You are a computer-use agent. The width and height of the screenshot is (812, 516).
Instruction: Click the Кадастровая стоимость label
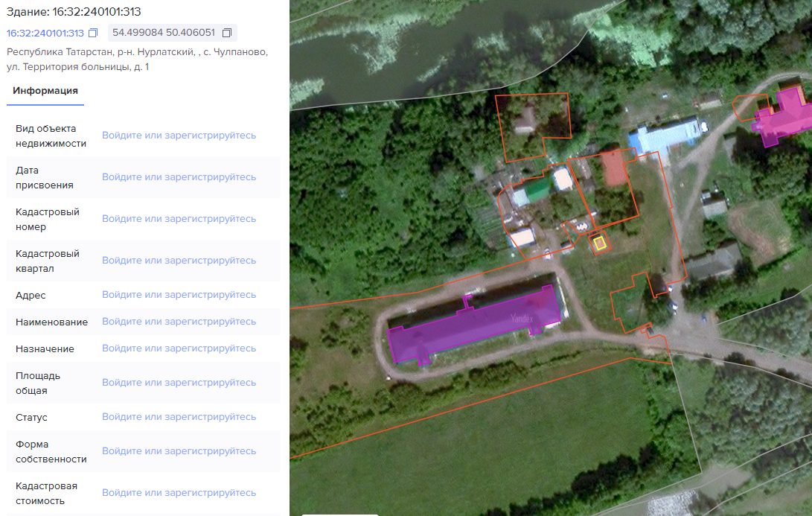[47, 493]
